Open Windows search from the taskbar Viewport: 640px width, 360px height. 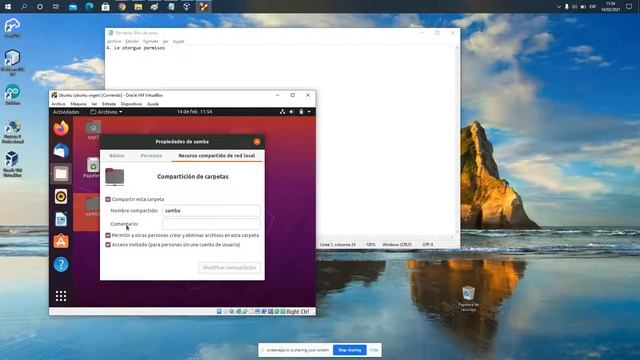[x=24, y=7]
